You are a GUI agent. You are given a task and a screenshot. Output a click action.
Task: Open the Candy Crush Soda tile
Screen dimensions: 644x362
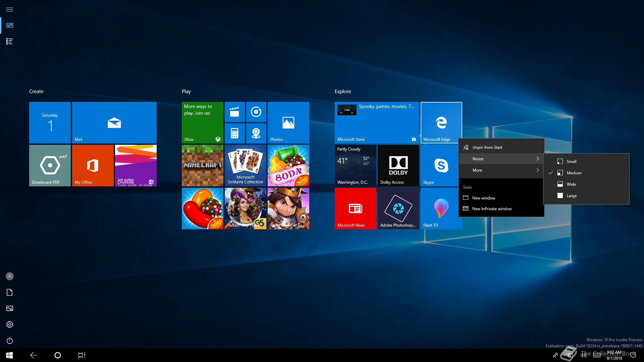288,166
